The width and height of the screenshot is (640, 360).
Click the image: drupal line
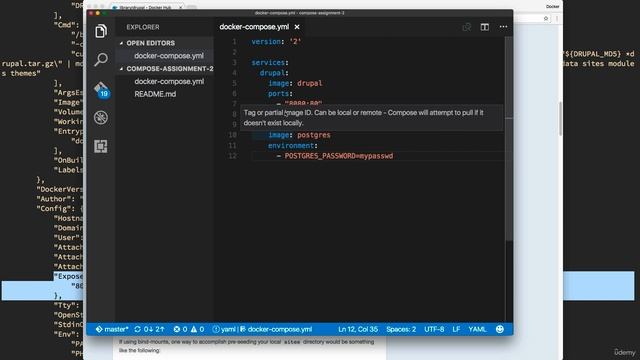[295, 83]
